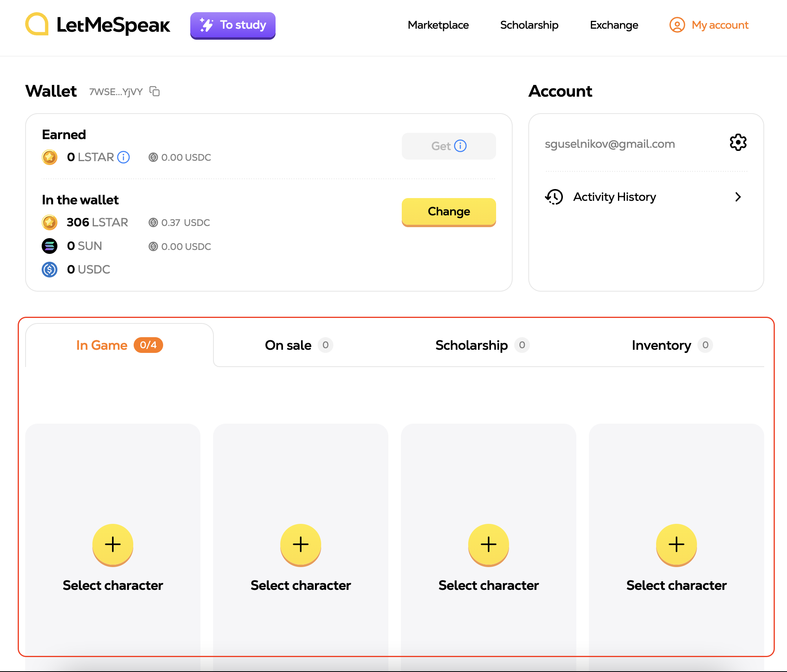Click the My account profile icon
The image size is (787, 672).
click(677, 25)
